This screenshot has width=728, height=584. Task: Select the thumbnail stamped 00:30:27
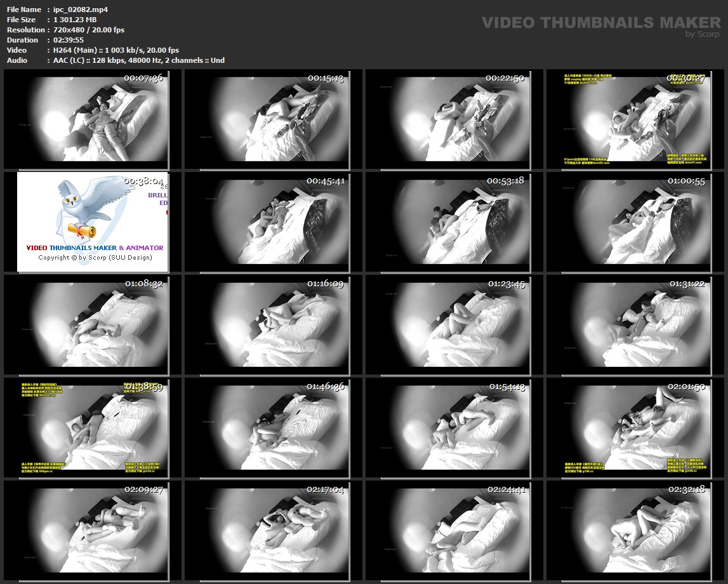point(628,119)
